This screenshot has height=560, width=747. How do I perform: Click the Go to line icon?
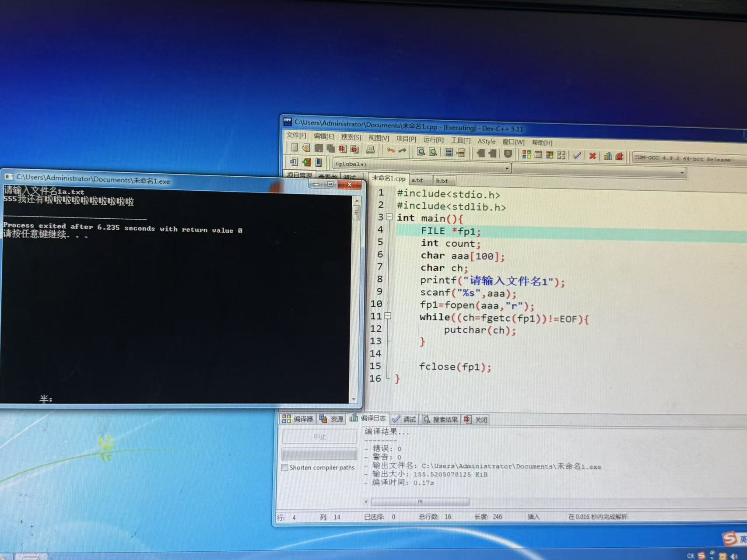pyautogui.click(x=460, y=153)
